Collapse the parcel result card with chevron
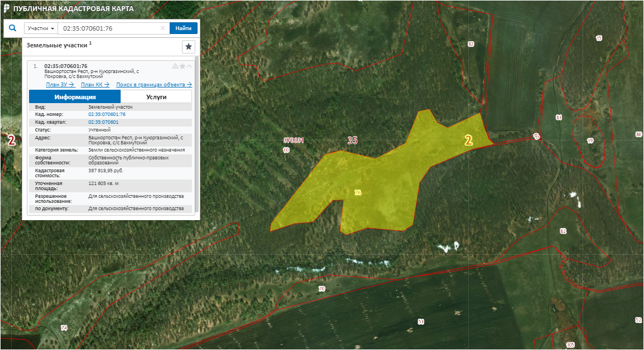 tap(189, 66)
